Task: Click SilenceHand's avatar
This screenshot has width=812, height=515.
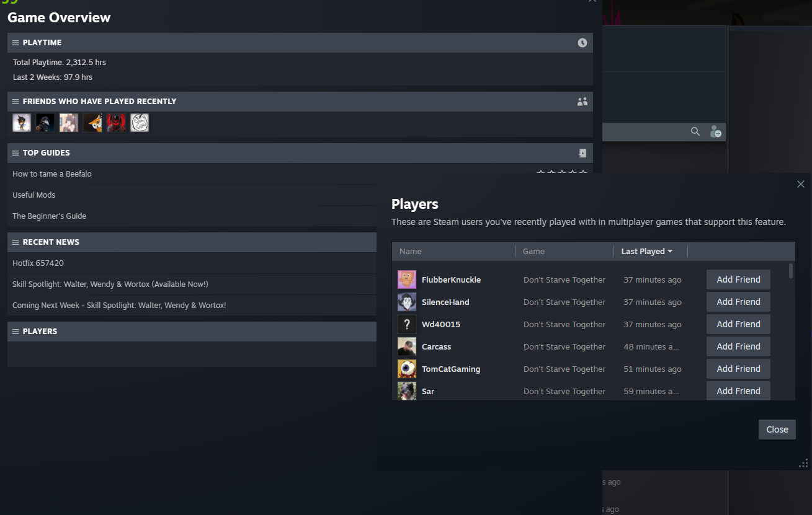Action: (x=407, y=302)
